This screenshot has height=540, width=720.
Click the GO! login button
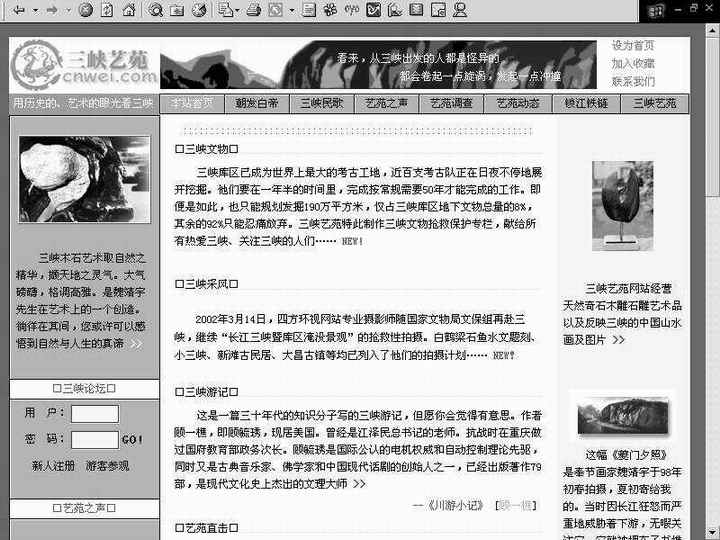point(132,440)
